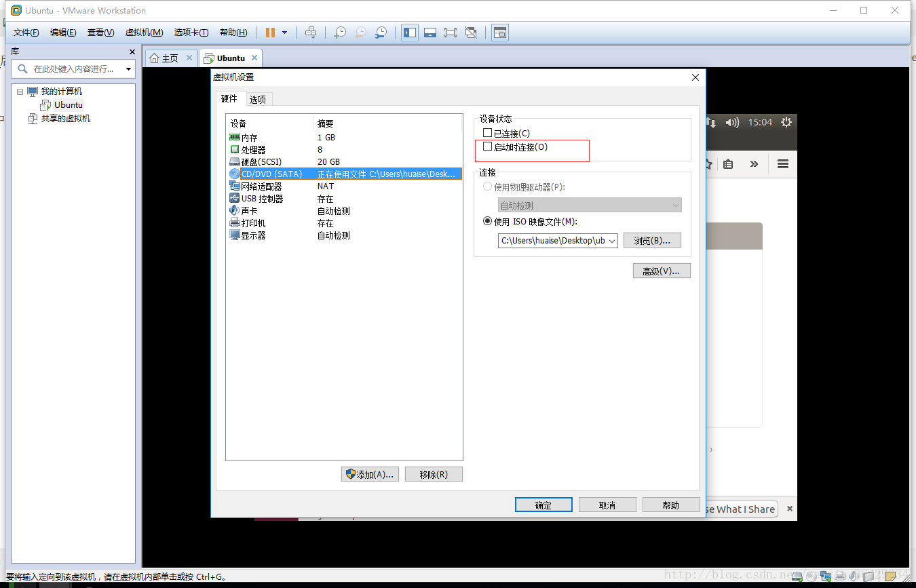Open the 选项卡(T) menu

pos(191,33)
